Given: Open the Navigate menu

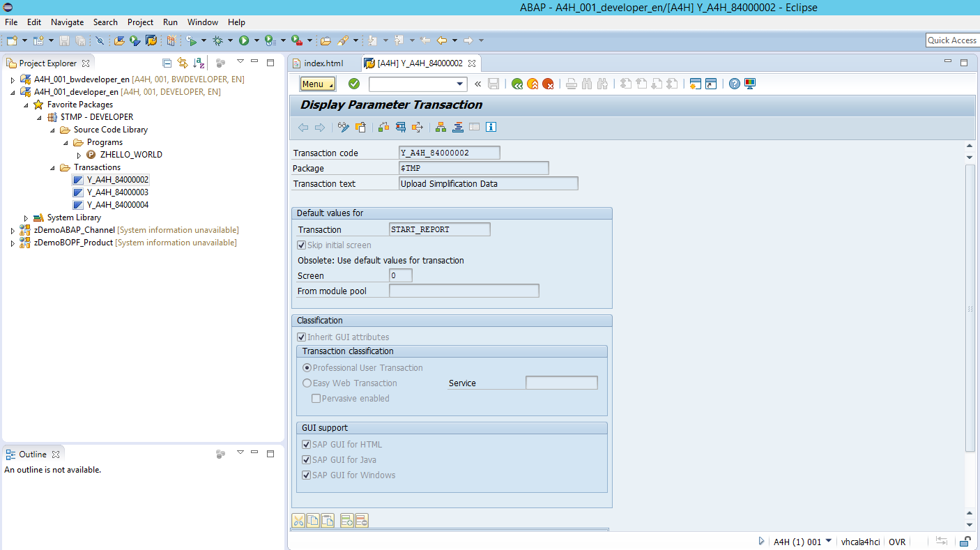Looking at the screenshot, I should [67, 22].
